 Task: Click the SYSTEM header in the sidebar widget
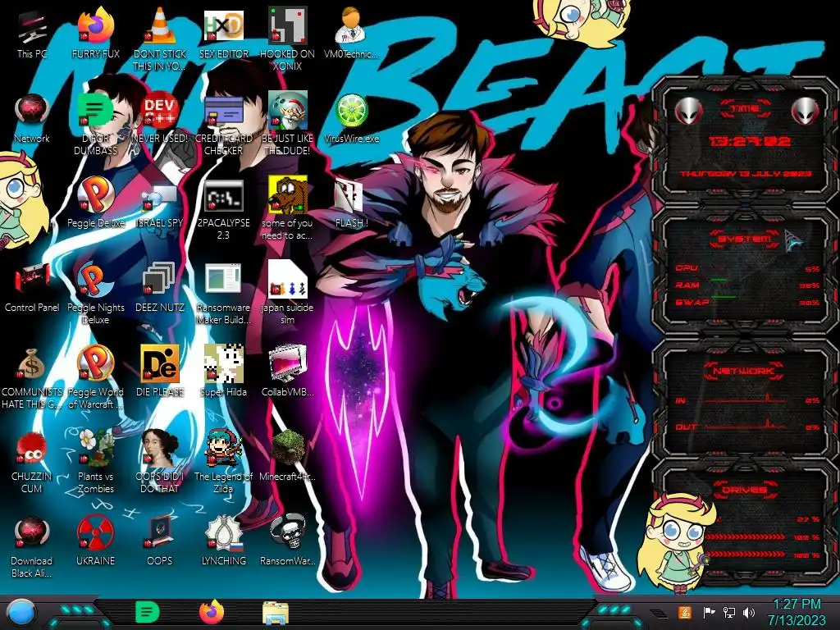coord(745,239)
